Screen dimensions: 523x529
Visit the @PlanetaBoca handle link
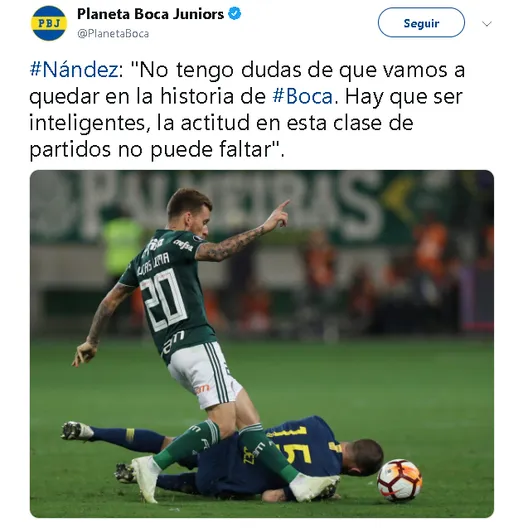[113, 34]
